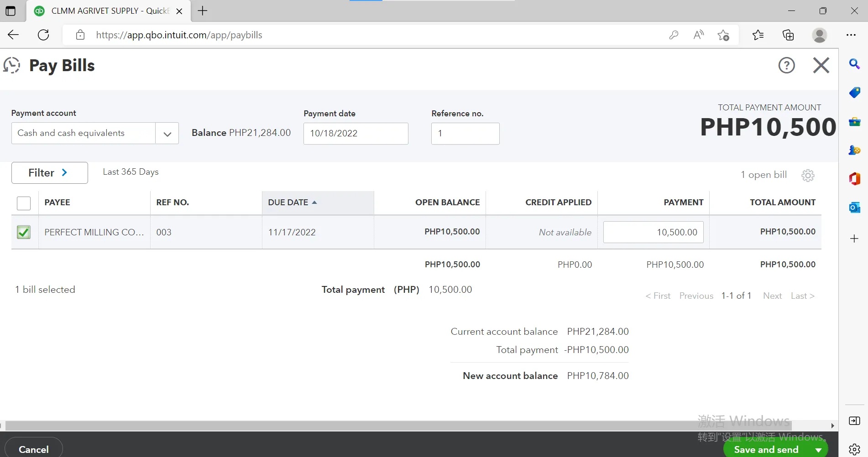Open the tab actions menu icon
Viewport: 868px width, 457px height.
(x=10, y=11)
